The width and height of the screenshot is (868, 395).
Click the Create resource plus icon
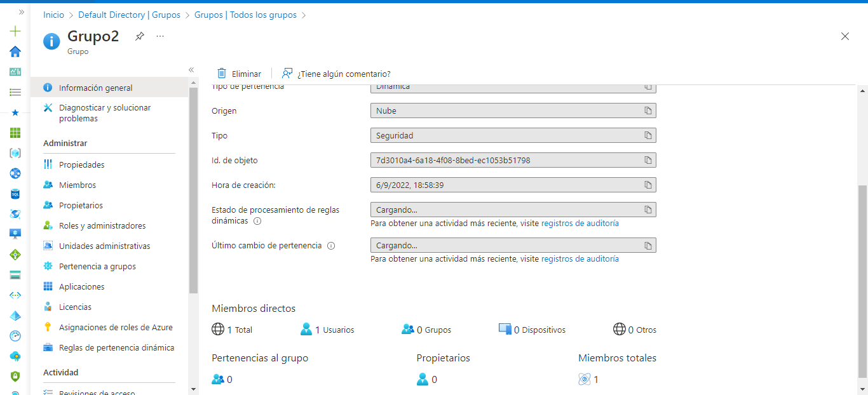coord(15,30)
